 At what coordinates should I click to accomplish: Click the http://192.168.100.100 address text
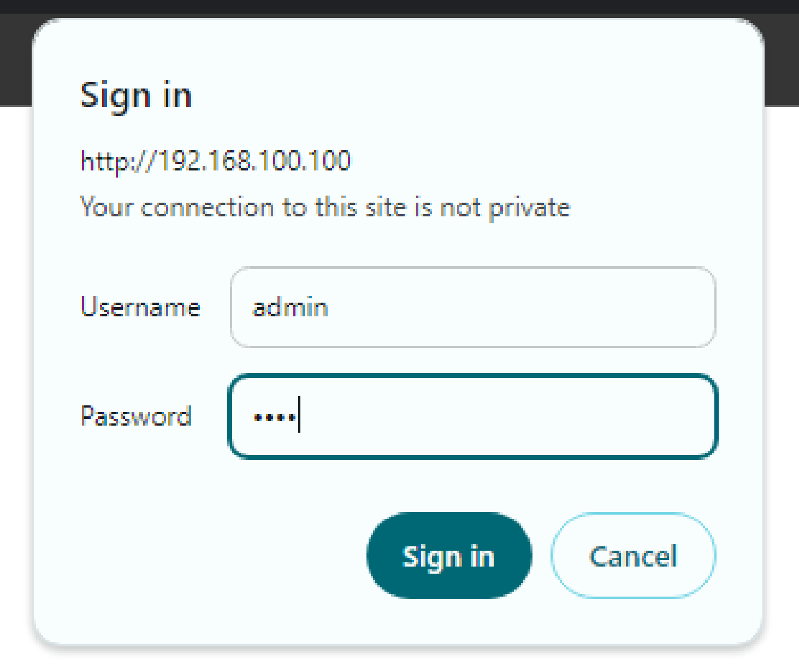(216, 161)
